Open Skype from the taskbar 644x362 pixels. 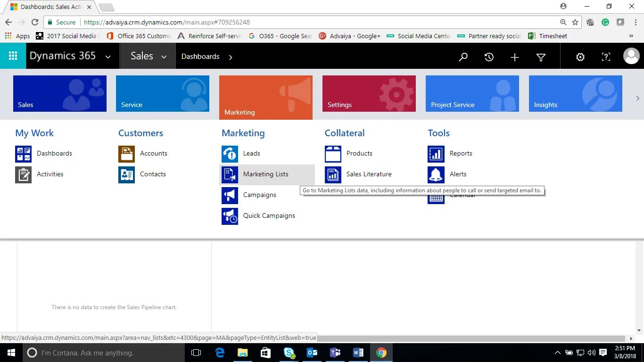[x=289, y=353]
